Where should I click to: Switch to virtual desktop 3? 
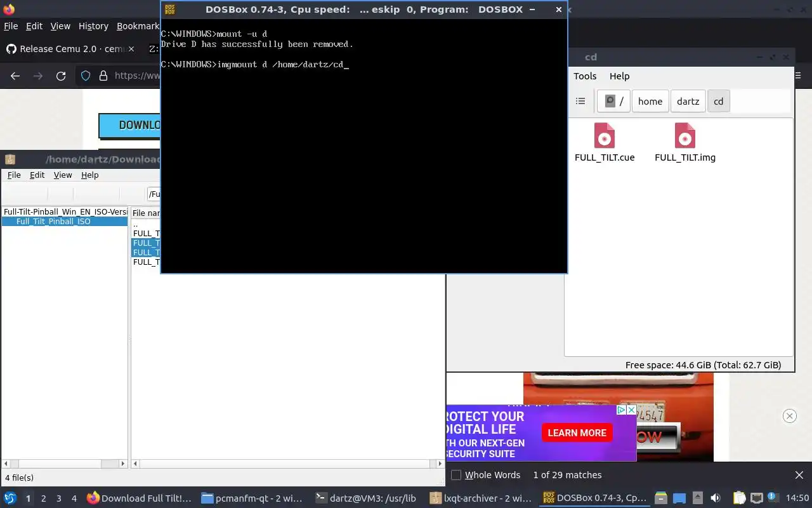(59, 498)
